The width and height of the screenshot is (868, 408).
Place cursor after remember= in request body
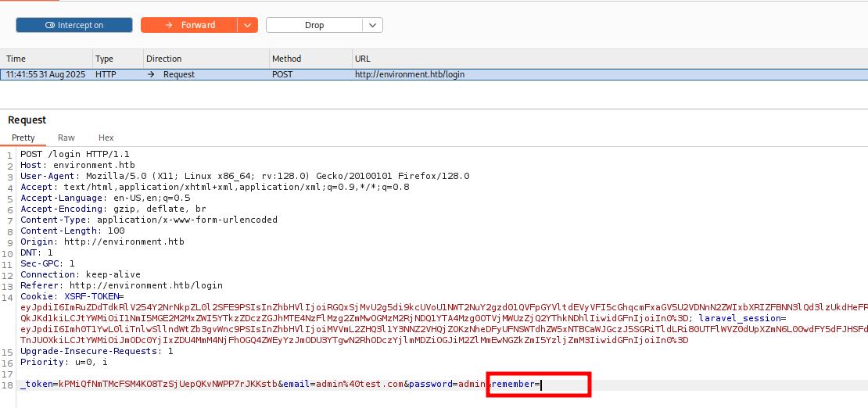pyautogui.click(x=541, y=385)
